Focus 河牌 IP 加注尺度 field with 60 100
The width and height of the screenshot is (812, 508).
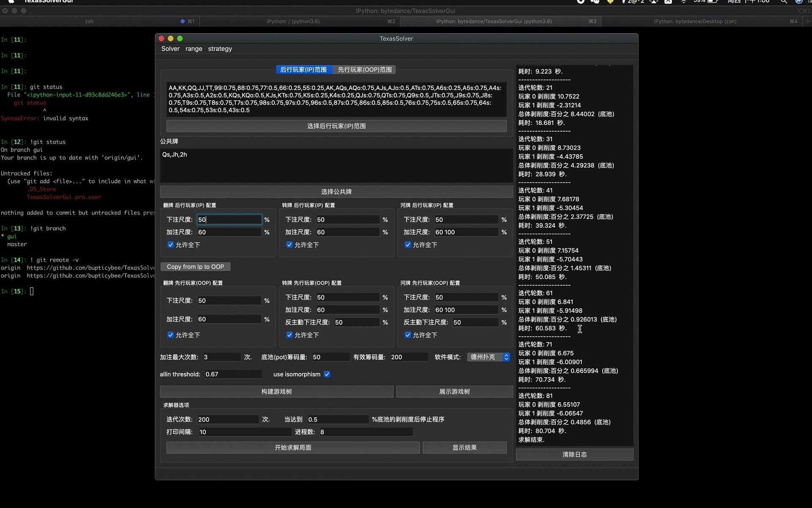click(x=466, y=232)
